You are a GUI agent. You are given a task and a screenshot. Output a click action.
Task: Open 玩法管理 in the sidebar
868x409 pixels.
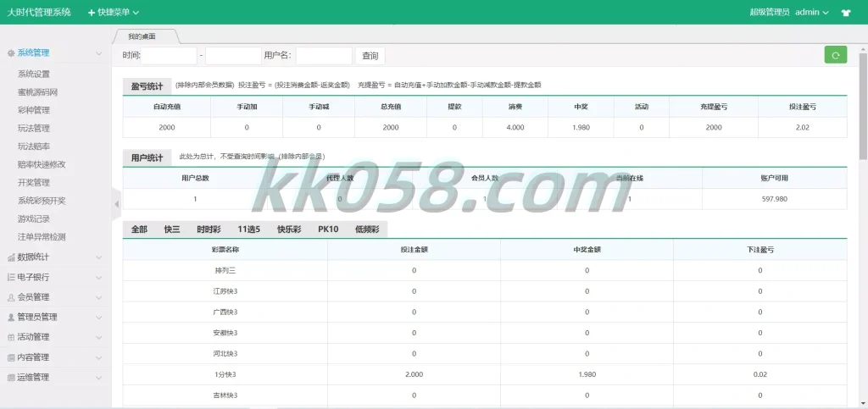(x=34, y=128)
